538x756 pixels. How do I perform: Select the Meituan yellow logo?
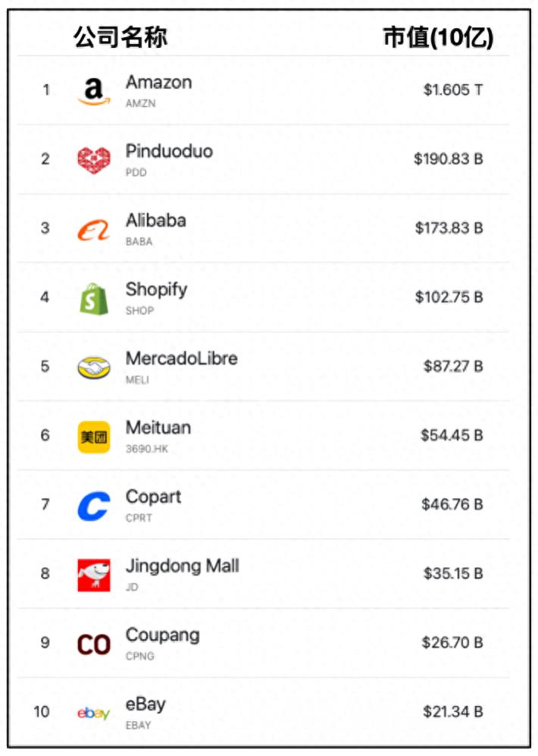tap(93, 437)
